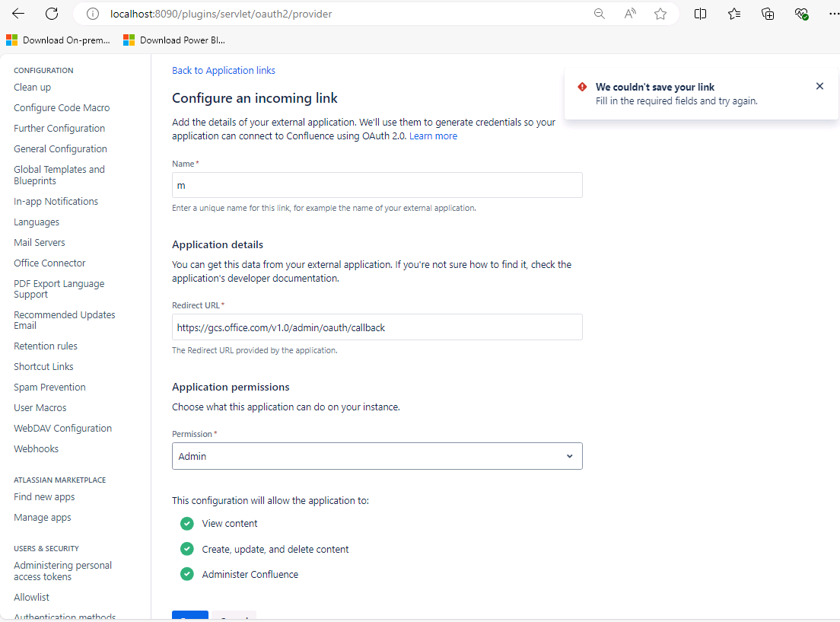Open the Favorites list icon
This screenshot has width=840, height=622.
[734, 14]
